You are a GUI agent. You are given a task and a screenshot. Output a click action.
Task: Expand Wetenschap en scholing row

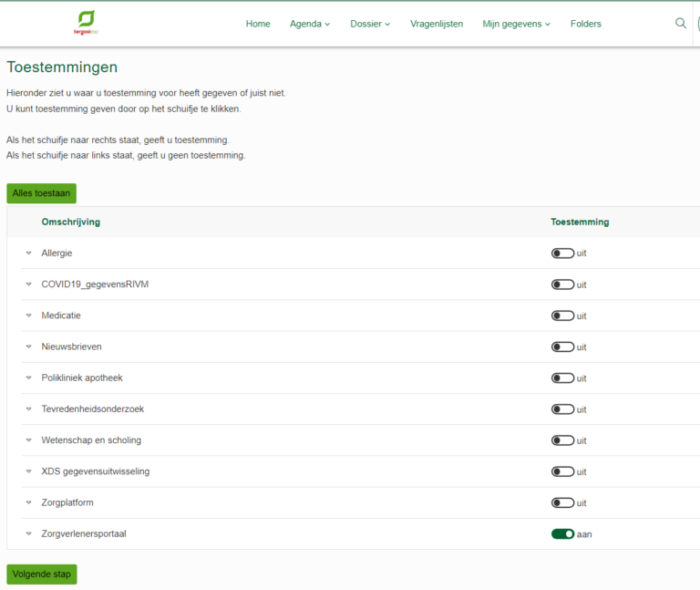pyautogui.click(x=28, y=440)
